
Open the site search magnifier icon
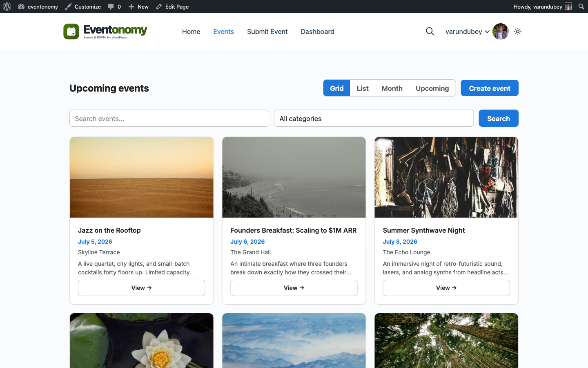pyautogui.click(x=430, y=31)
